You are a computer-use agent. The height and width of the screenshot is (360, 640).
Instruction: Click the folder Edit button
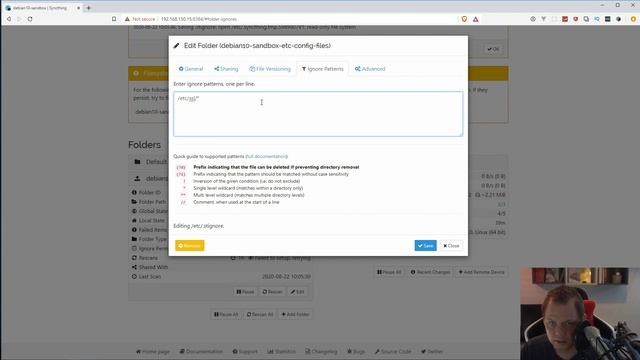pyautogui.click(x=298, y=292)
